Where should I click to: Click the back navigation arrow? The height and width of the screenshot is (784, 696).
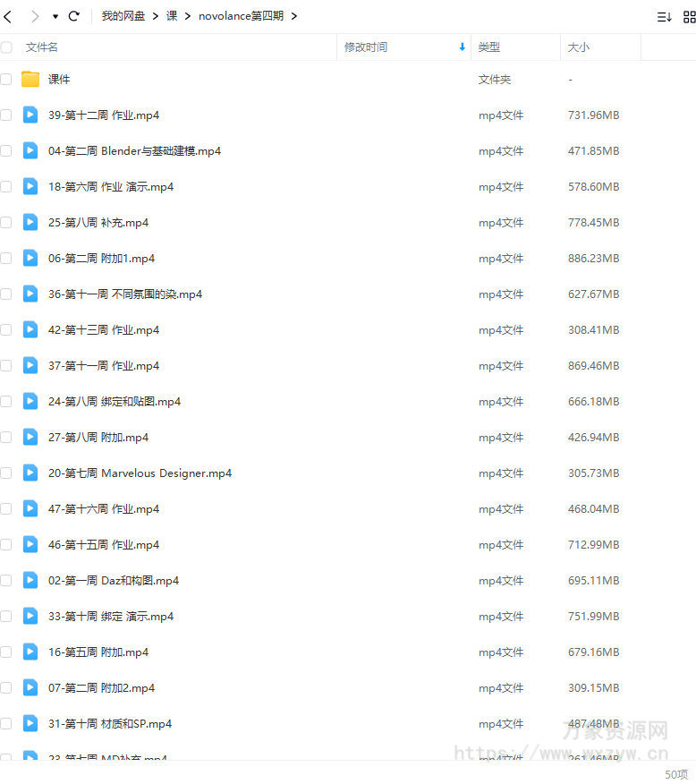pos(8,16)
